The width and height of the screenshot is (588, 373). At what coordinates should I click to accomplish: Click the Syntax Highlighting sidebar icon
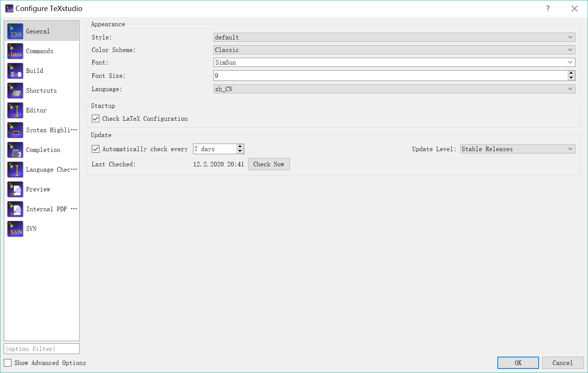coord(15,130)
